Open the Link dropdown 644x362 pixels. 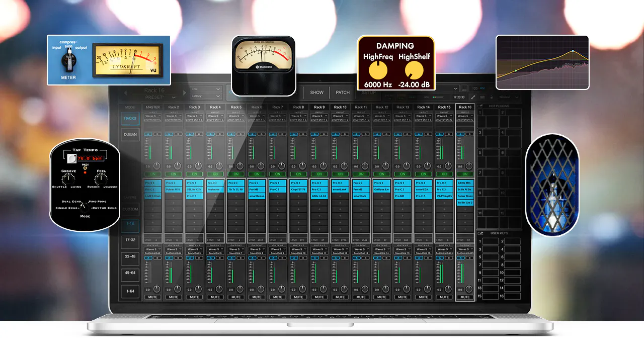[206, 89]
